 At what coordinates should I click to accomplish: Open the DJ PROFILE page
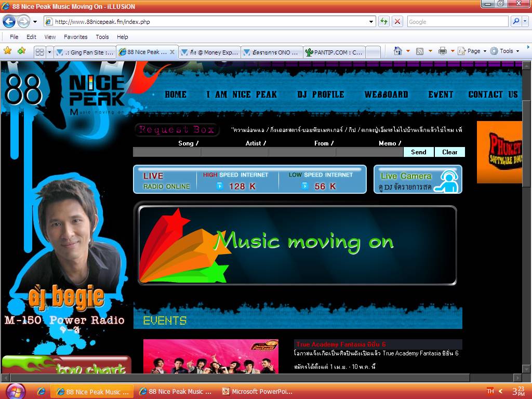click(x=321, y=95)
